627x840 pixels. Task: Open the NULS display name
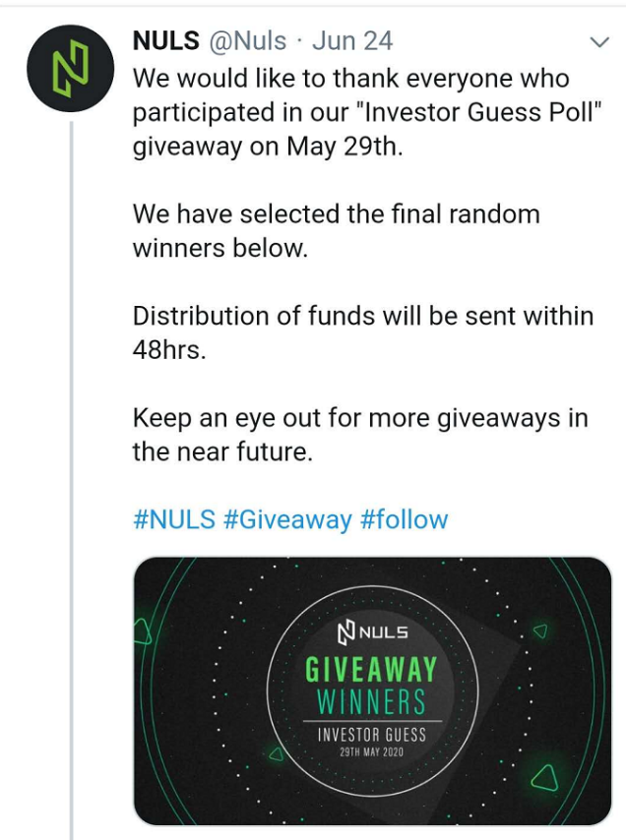[x=166, y=40]
